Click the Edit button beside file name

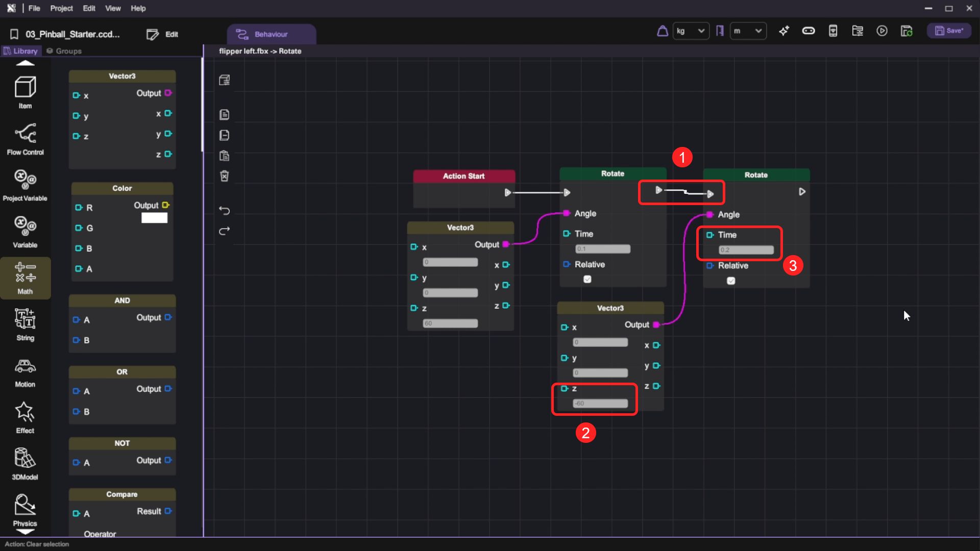[162, 34]
